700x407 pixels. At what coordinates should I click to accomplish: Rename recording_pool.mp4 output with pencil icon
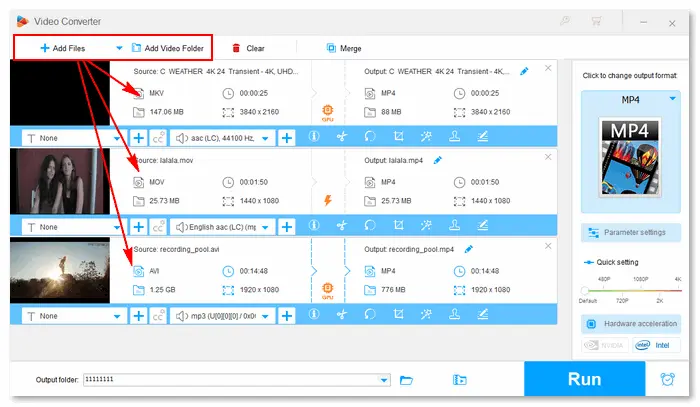click(x=468, y=249)
